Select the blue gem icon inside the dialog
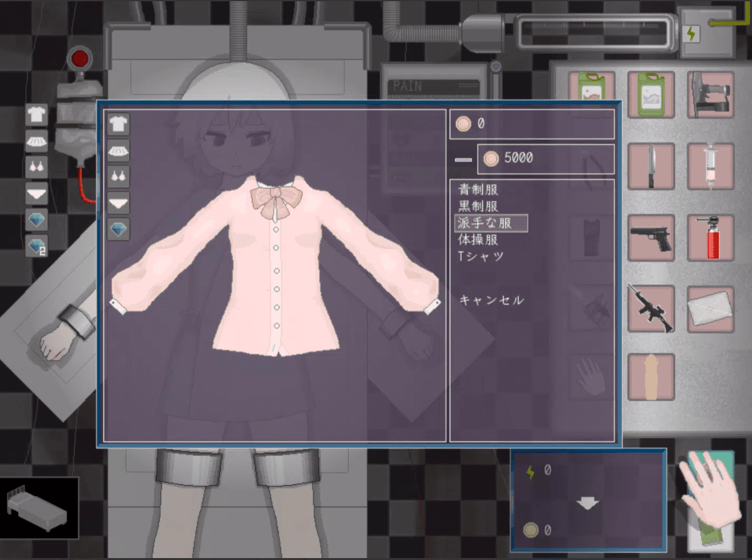 [x=118, y=229]
